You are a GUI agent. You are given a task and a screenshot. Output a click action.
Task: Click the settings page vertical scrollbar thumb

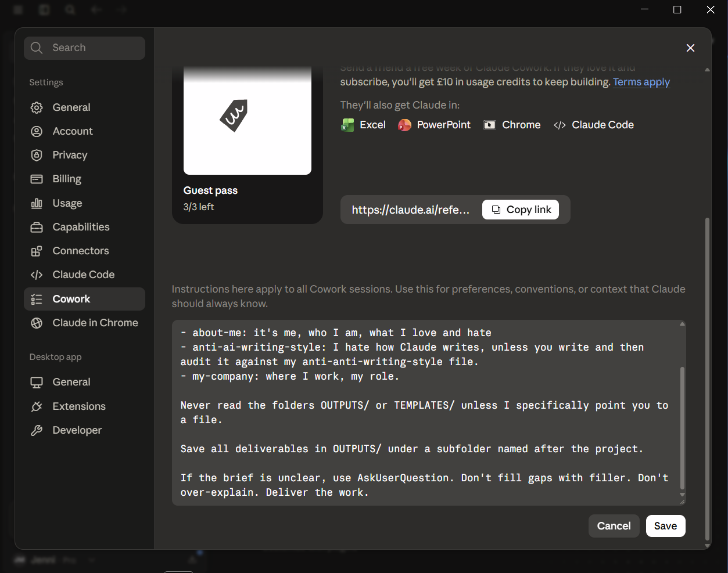point(707,379)
